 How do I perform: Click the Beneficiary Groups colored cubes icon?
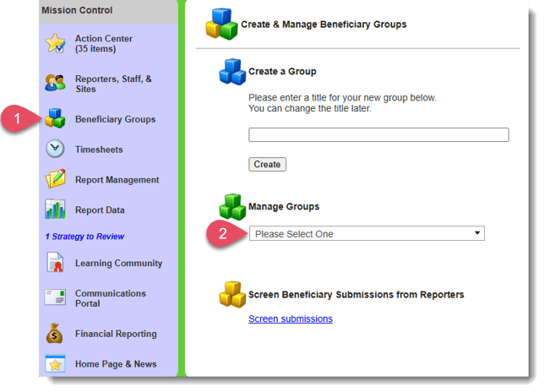(56, 119)
